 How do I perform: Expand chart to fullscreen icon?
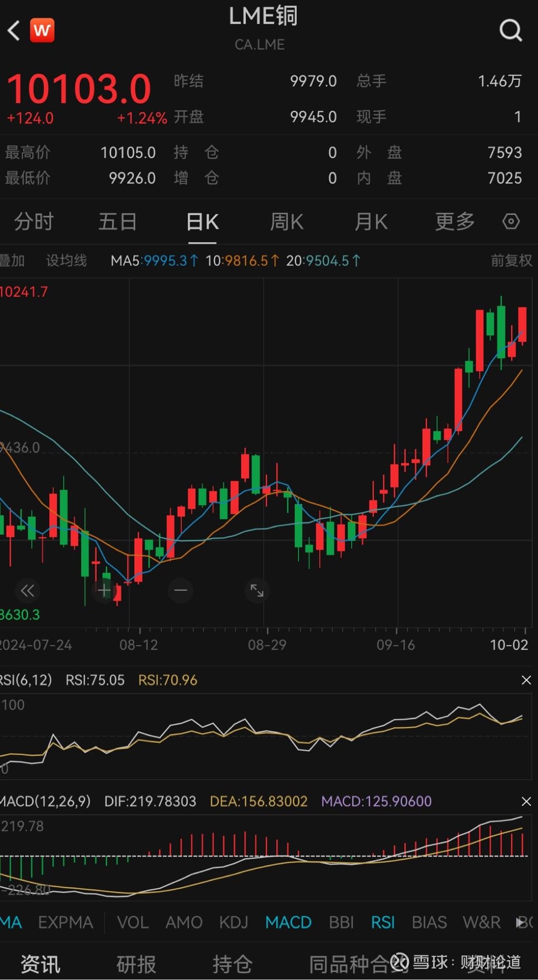pos(257,590)
